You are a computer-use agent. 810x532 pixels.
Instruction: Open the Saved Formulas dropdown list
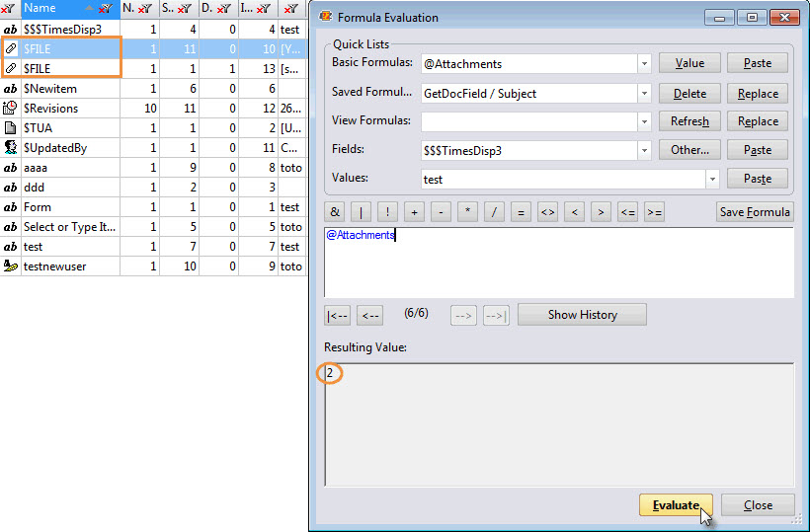(644, 93)
